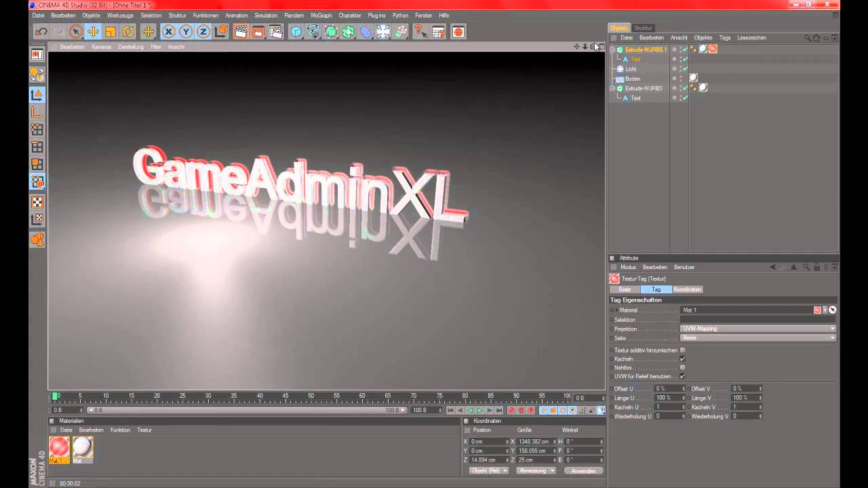Image resolution: width=868 pixels, height=488 pixels.
Task: Click the Anwenden button
Action: (583, 470)
